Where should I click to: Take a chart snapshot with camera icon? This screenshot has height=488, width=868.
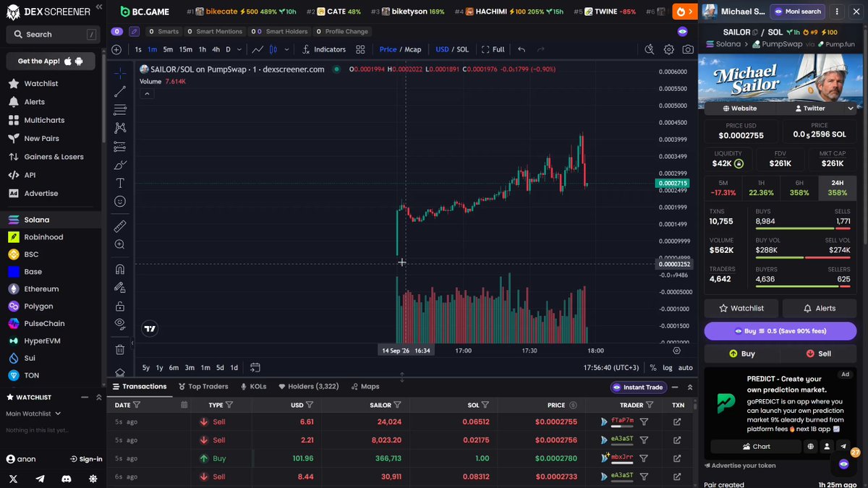(688, 49)
